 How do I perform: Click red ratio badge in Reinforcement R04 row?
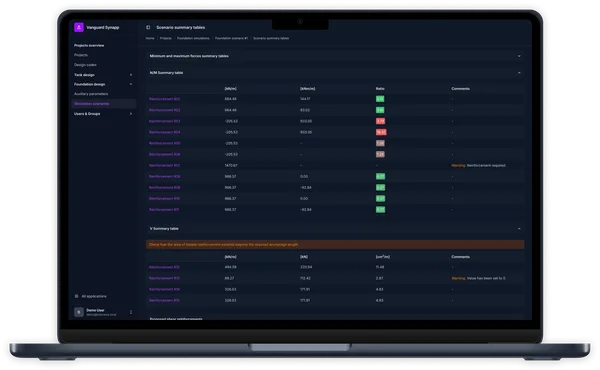381,132
